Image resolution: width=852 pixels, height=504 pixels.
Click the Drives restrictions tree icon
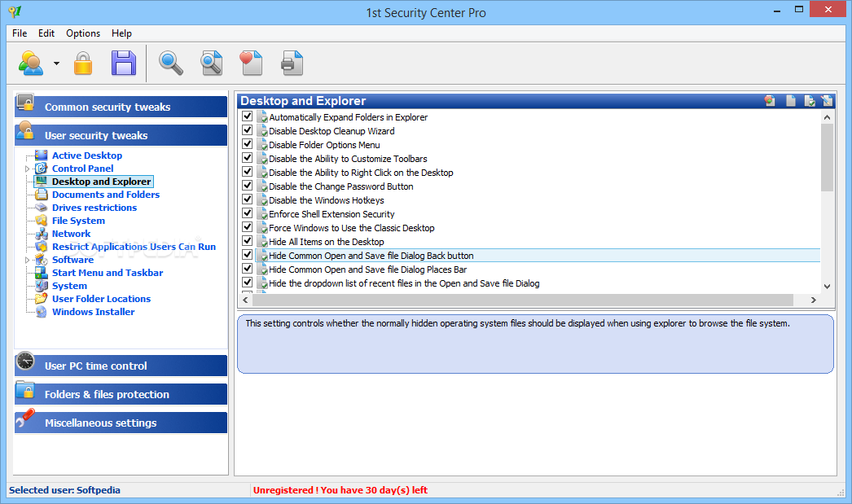pos(42,208)
